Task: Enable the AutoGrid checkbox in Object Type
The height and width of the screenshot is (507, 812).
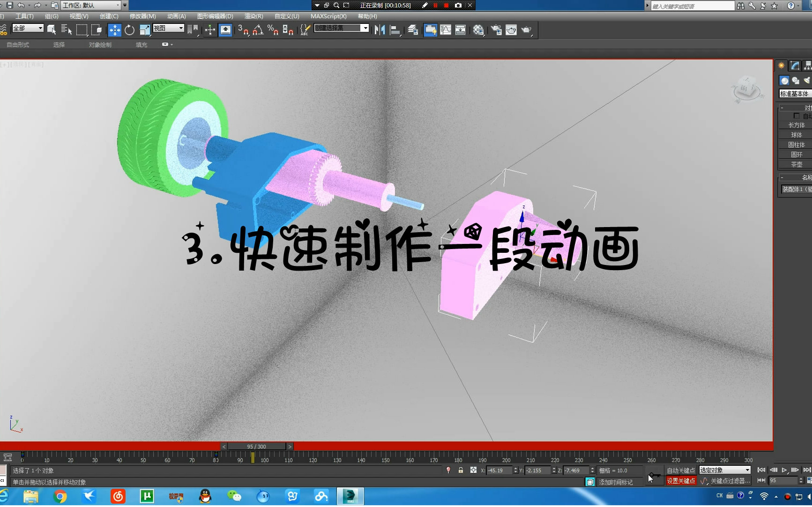Action: tap(796, 116)
